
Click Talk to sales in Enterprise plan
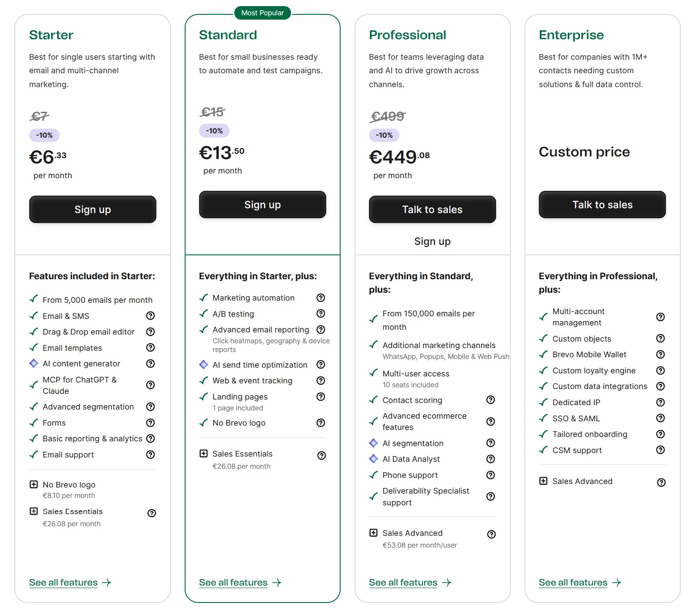point(602,205)
